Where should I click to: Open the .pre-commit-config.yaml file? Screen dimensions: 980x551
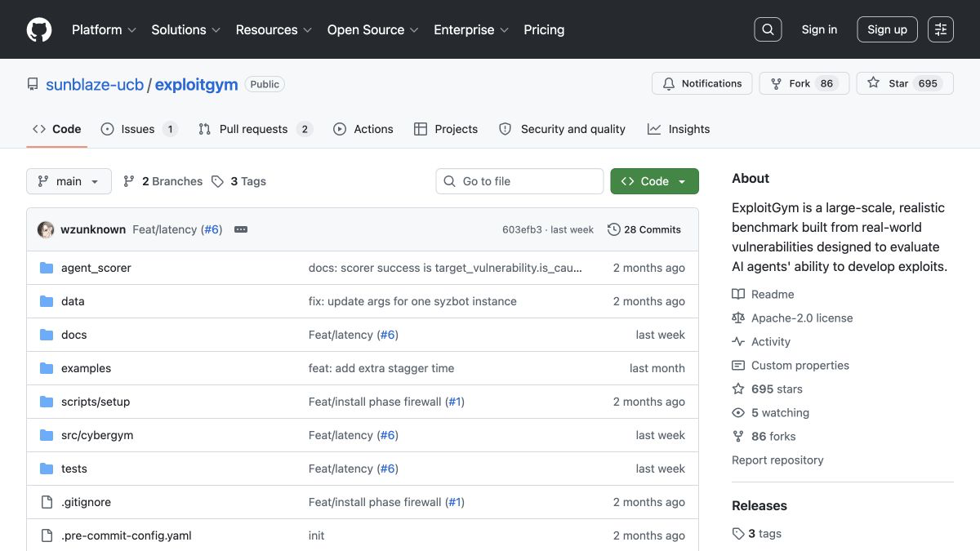127,535
